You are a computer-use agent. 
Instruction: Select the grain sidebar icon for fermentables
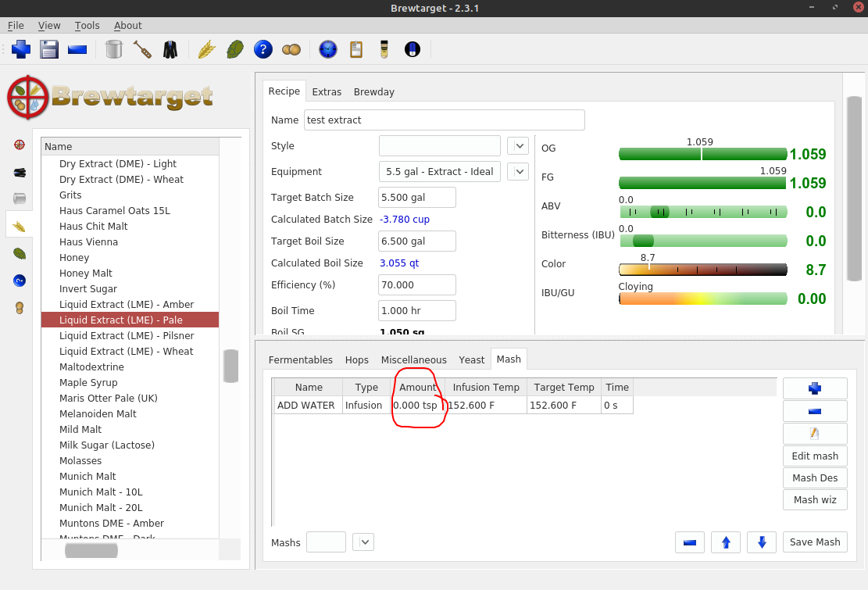coord(20,226)
